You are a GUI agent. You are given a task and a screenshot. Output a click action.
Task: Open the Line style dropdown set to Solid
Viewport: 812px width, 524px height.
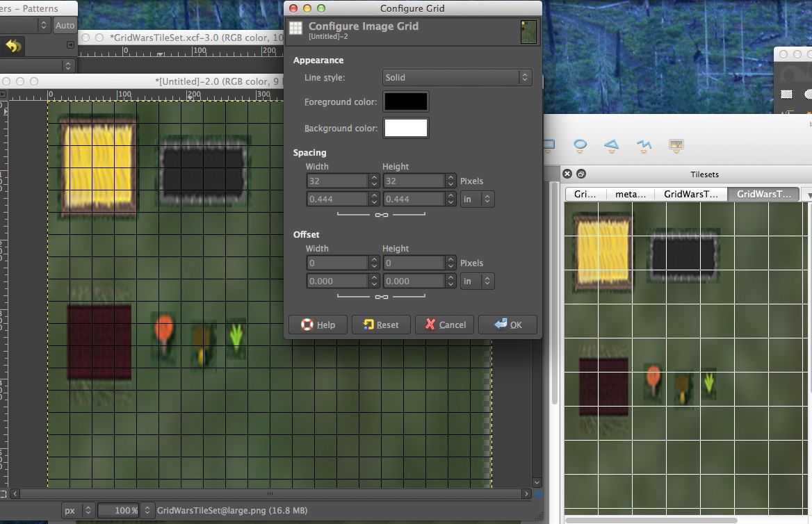[457, 77]
